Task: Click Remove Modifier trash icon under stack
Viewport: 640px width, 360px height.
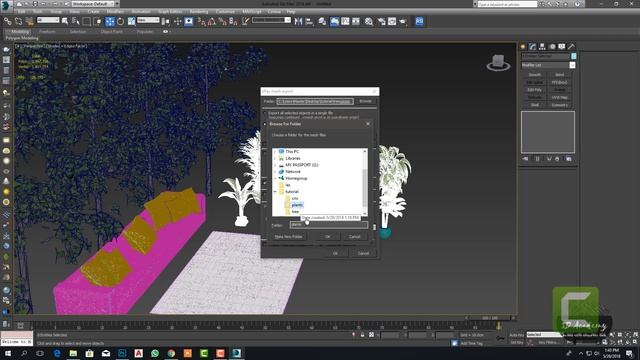Action: click(x=557, y=159)
